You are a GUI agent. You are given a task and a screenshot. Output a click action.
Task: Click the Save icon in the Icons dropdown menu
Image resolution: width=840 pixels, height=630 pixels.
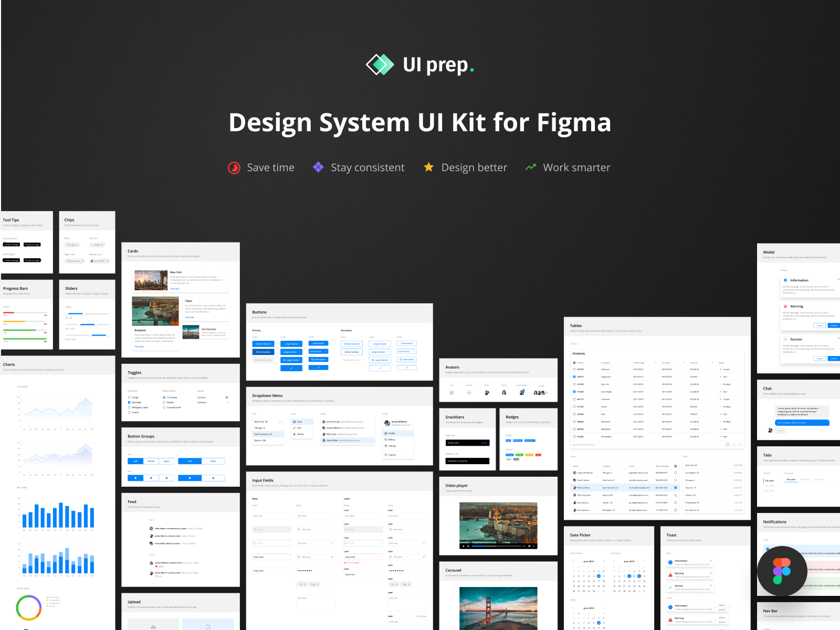(295, 422)
